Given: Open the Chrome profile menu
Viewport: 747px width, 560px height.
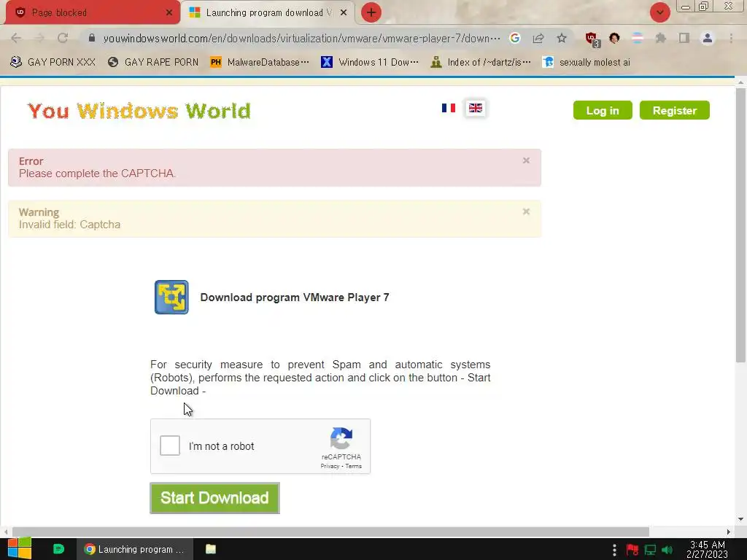Looking at the screenshot, I should (x=708, y=38).
